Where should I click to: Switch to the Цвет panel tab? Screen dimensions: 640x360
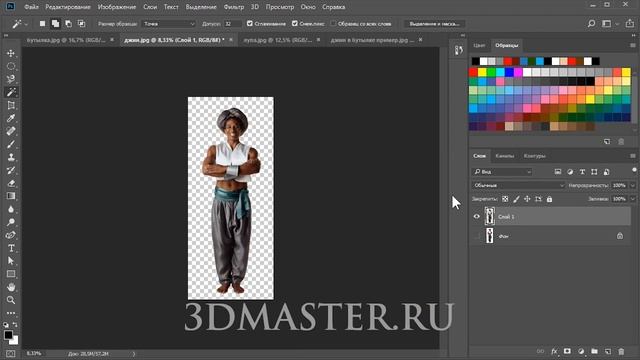479,45
